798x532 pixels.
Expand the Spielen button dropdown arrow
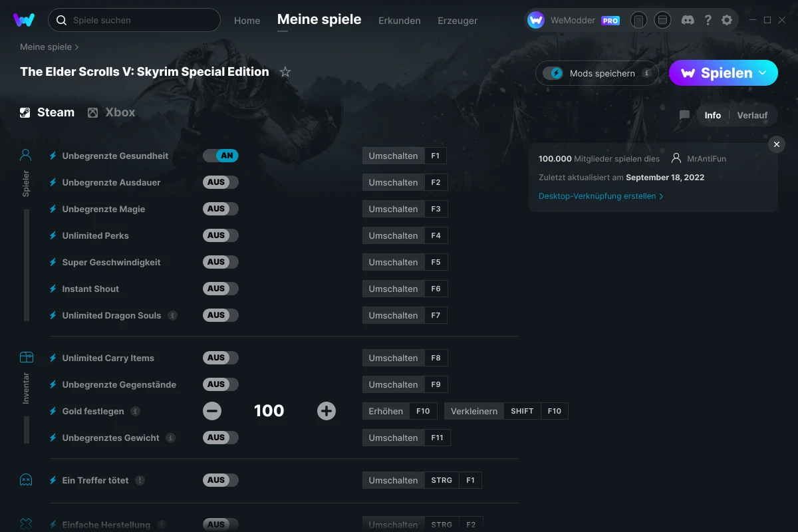(763, 72)
